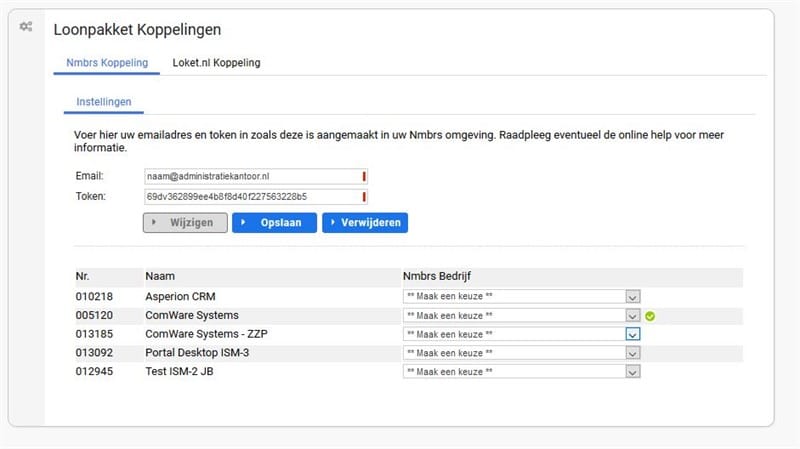
Task: Focus the Token input field
Action: 256,196
